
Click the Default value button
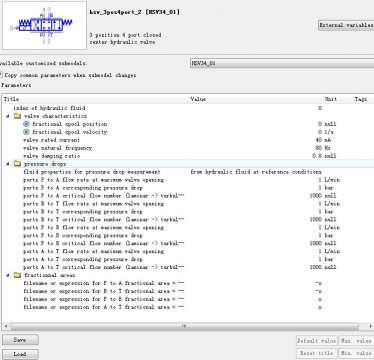(317, 341)
